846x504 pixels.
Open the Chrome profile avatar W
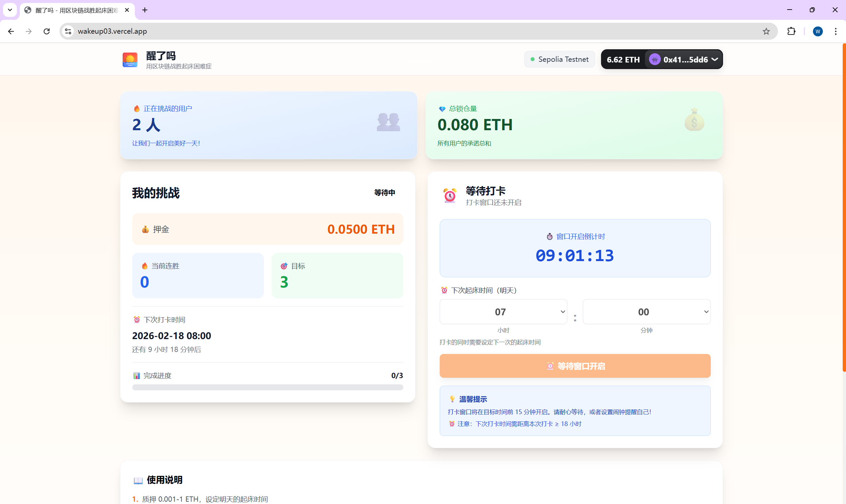(818, 31)
